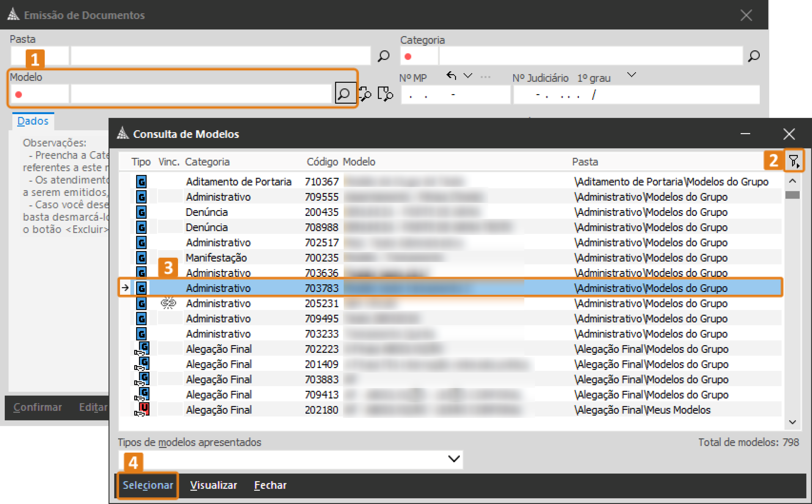The height and width of the screenshot is (504, 812).
Task: Select the row with code 703783
Action: pos(321,288)
